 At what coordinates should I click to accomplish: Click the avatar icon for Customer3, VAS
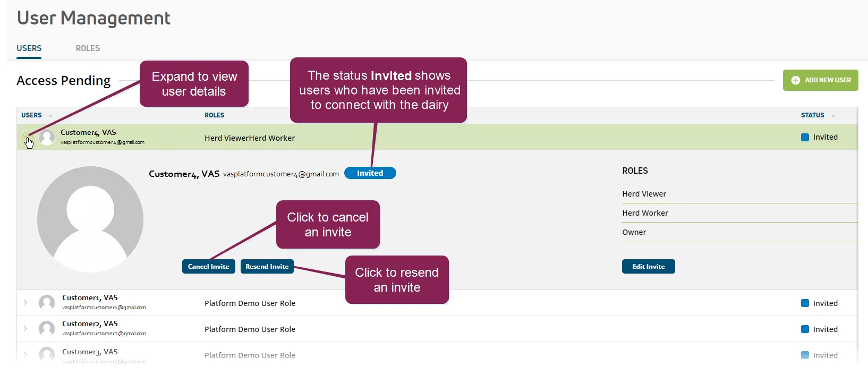click(47, 354)
